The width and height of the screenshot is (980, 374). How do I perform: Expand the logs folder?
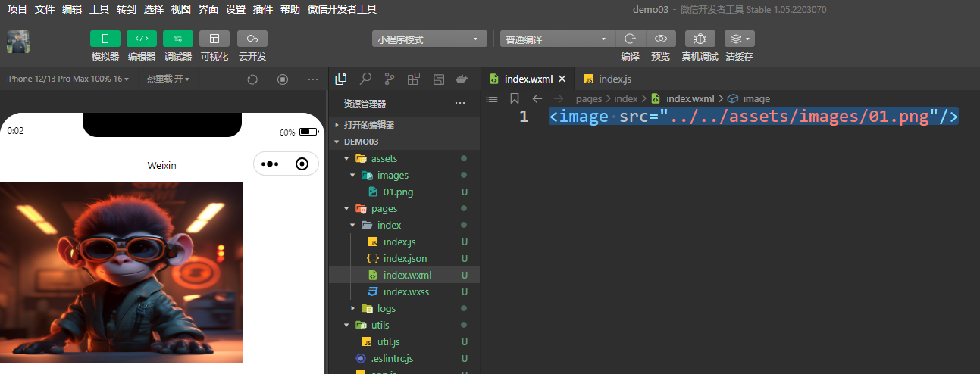404,308
